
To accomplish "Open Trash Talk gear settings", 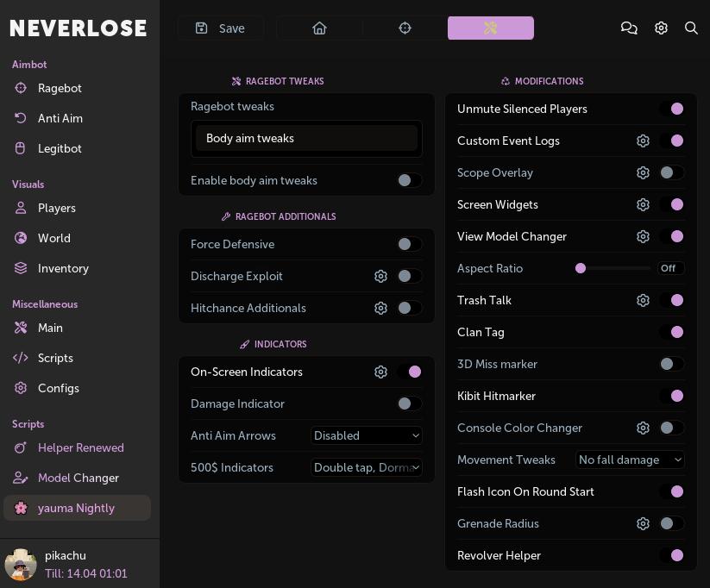I will click(x=643, y=300).
